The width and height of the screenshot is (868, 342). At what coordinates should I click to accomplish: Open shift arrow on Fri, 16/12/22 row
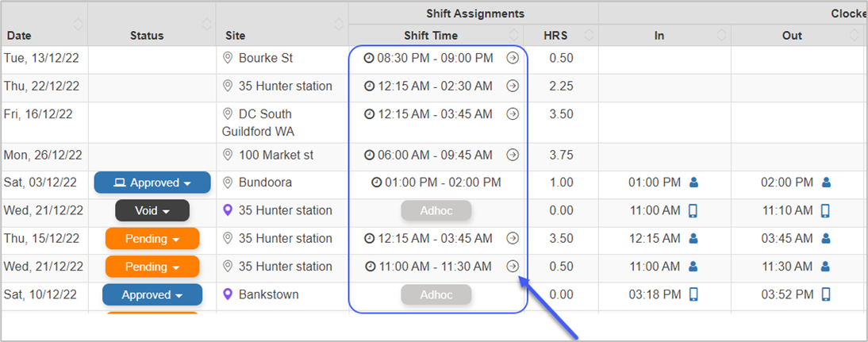pos(513,114)
